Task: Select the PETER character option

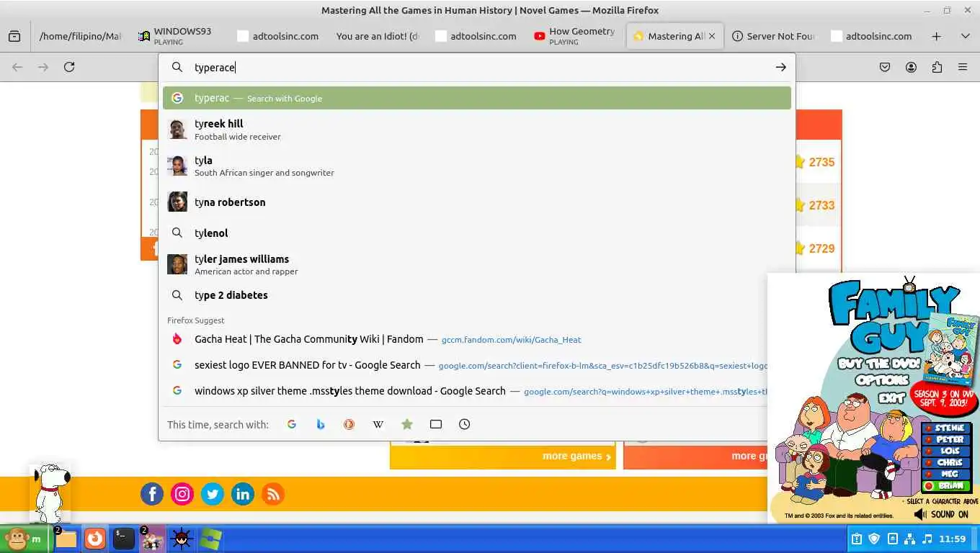Action: tap(945, 439)
